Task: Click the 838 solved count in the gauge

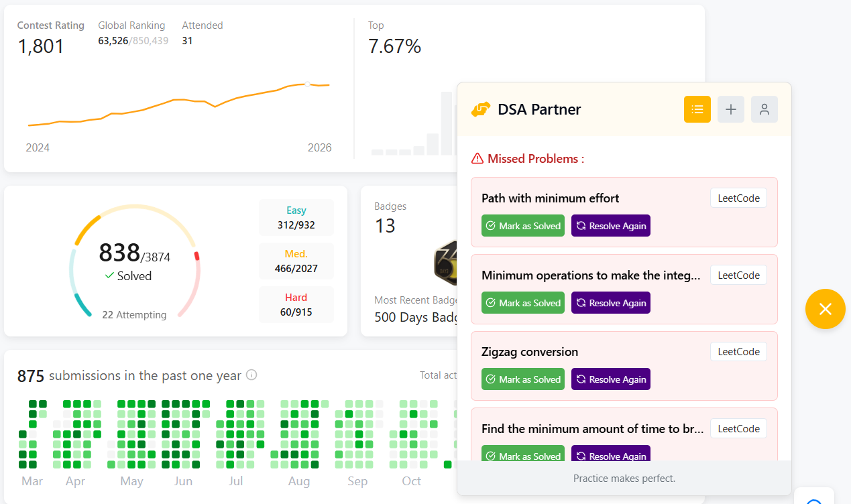Action: pos(119,253)
